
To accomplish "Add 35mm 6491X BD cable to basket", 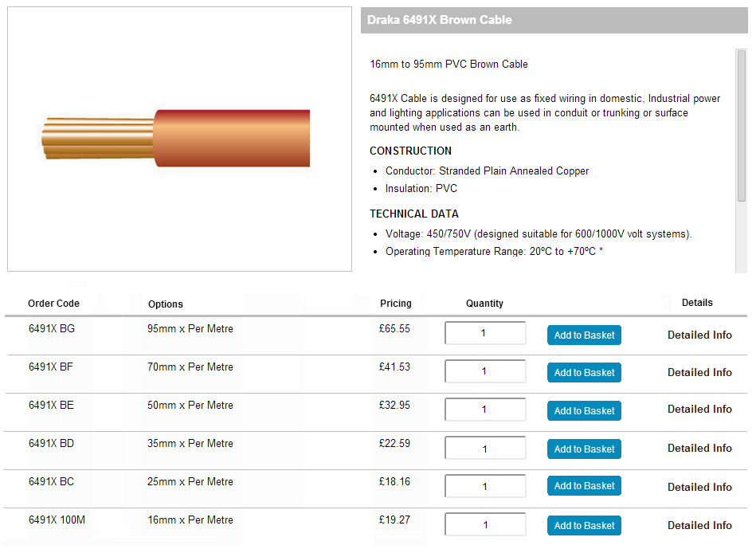I will pyautogui.click(x=584, y=449).
